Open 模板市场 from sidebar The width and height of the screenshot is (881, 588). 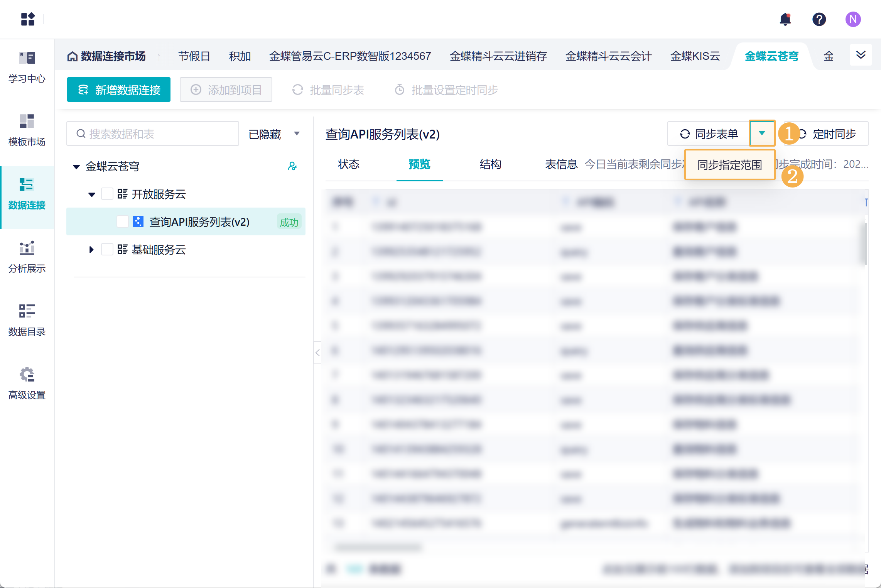27,131
